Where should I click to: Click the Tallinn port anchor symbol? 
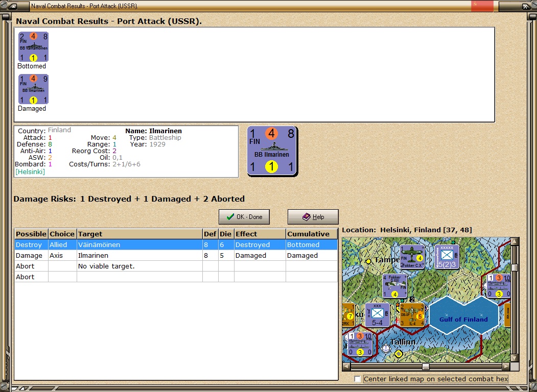pyautogui.click(x=386, y=349)
